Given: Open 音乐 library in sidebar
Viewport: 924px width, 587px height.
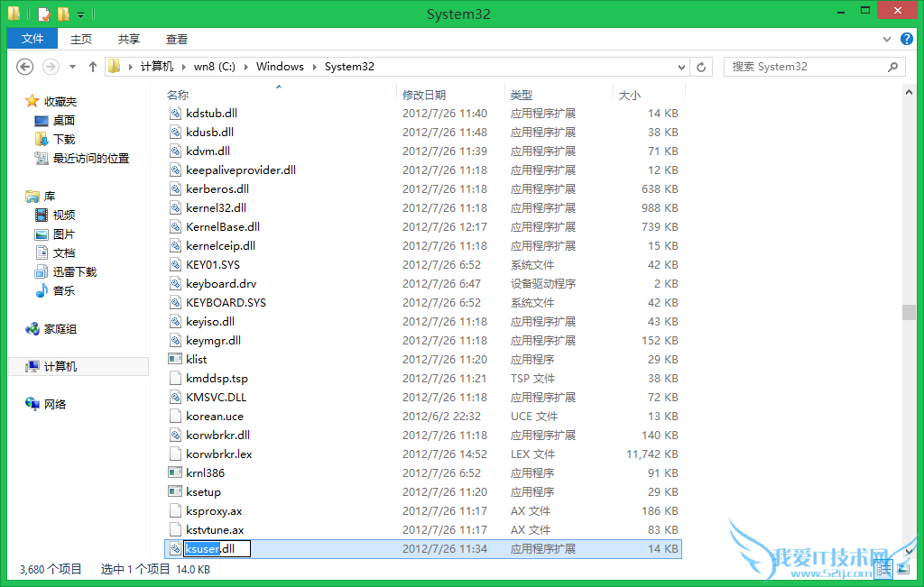Looking at the screenshot, I should (x=64, y=290).
